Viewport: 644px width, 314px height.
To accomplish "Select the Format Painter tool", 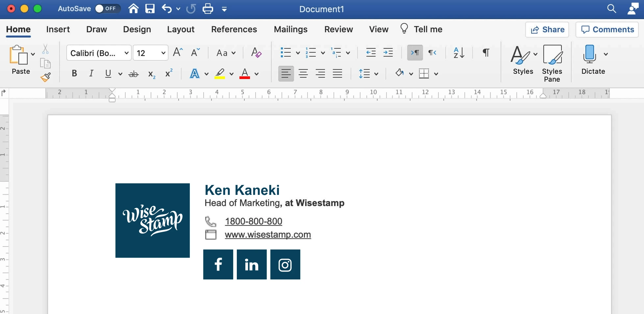I will [45, 77].
